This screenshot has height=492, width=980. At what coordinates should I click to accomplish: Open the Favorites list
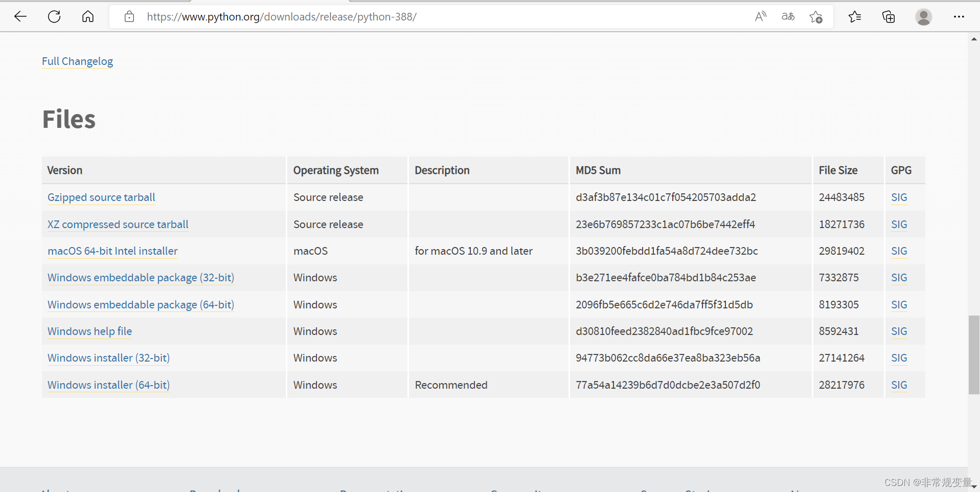coord(855,17)
